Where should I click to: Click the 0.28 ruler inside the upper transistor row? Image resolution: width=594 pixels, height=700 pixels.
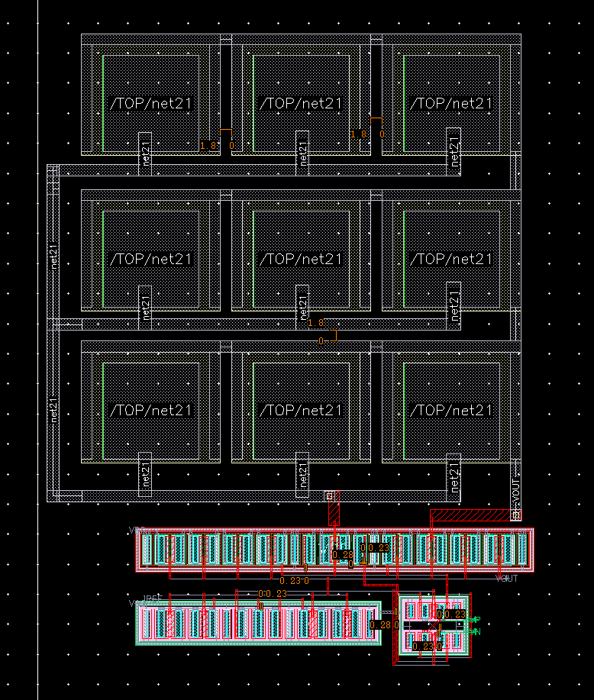[x=343, y=554]
